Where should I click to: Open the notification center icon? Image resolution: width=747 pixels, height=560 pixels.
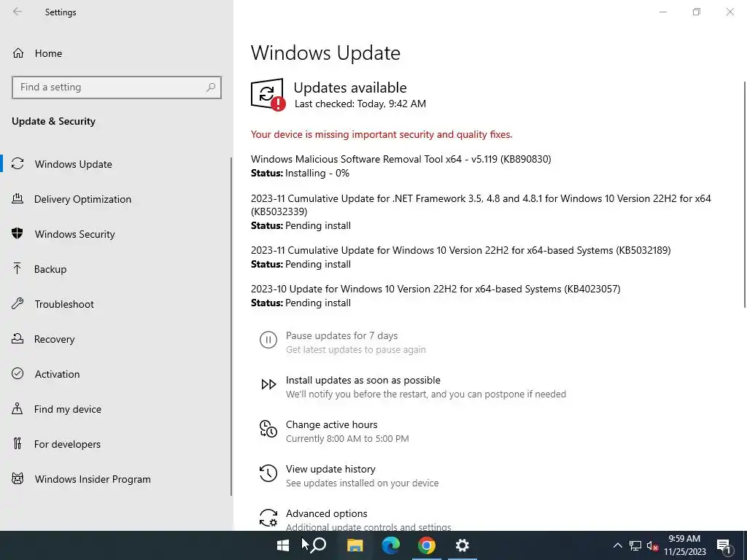point(724,546)
